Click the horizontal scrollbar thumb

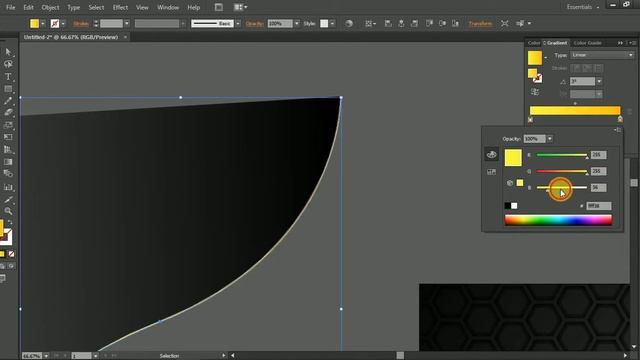point(400,356)
